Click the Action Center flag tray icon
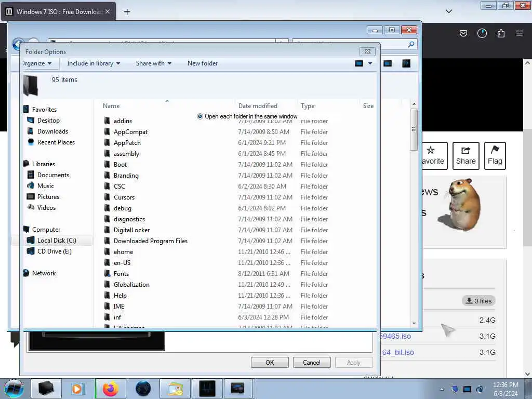Viewport: 532px width, 399px height. click(x=455, y=389)
